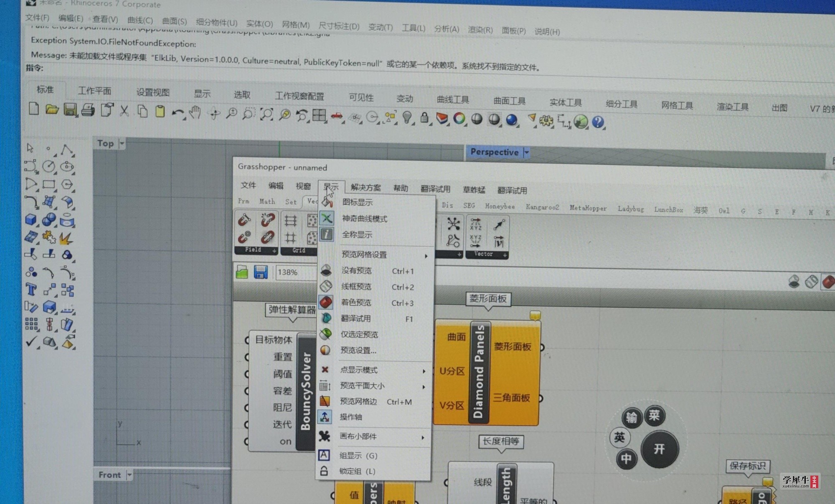
Task: Click the Zoom extents icon
Action: 266,114
